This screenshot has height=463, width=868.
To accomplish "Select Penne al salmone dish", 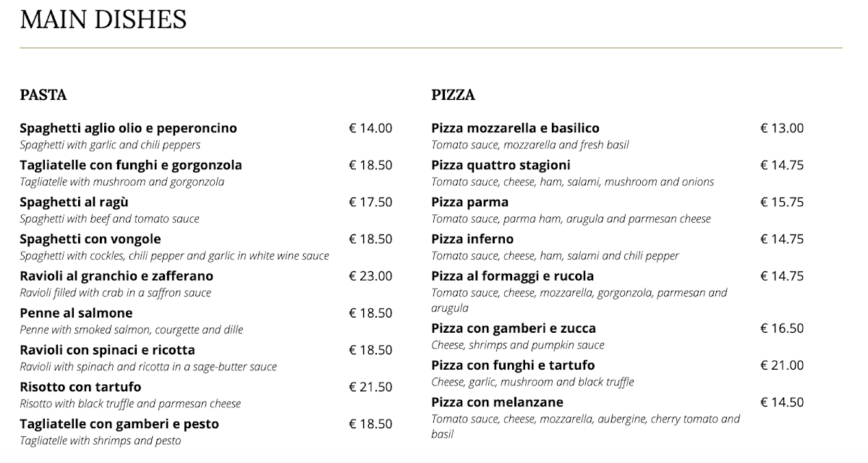I will click(x=77, y=313).
